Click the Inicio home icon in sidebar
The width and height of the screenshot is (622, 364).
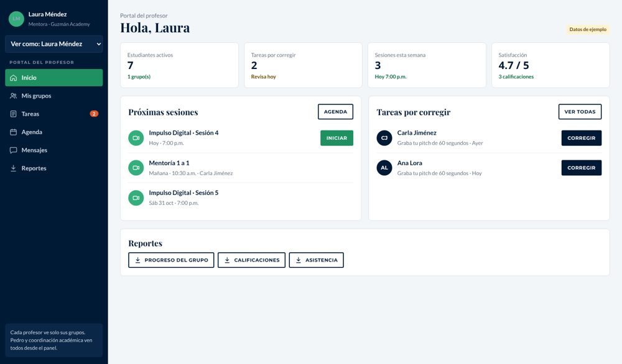coord(14,78)
